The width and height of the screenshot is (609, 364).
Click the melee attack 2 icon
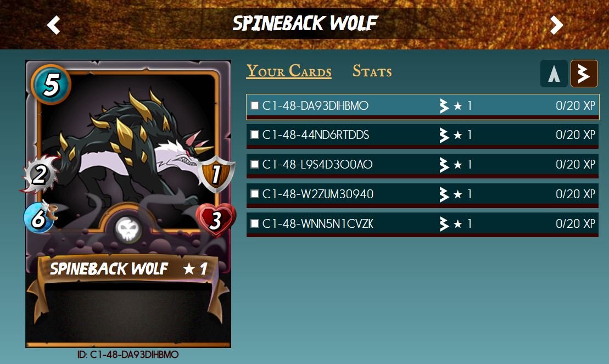(x=40, y=175)
